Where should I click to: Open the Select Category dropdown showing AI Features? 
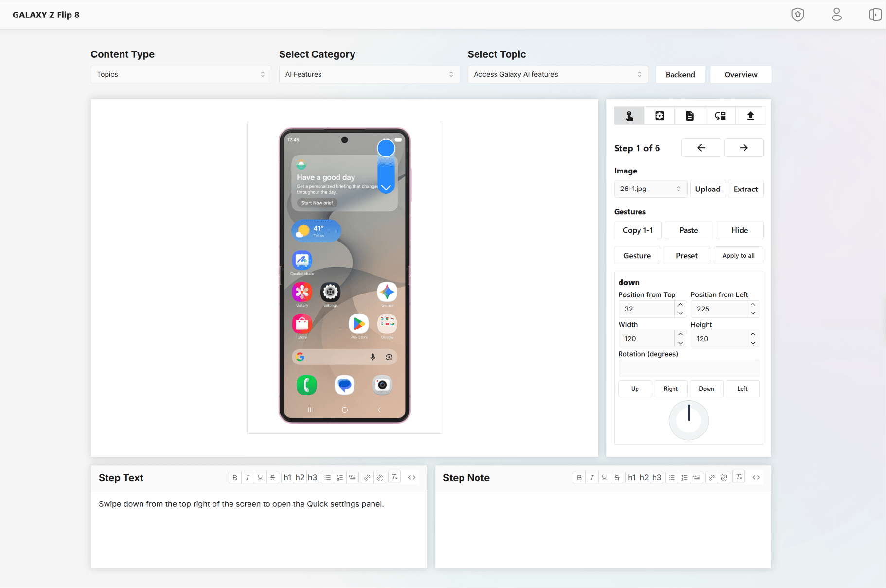point(369,74)
